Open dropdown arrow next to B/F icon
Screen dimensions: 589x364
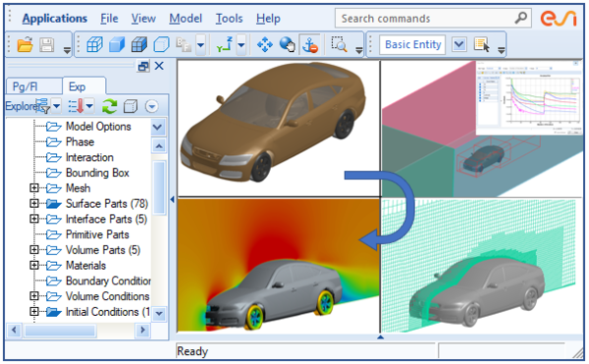click(x=201, y=45)
